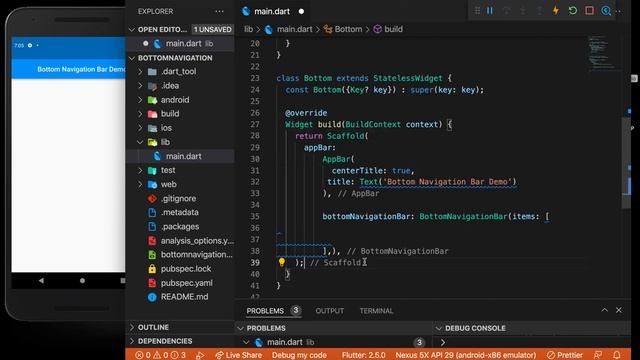Start Live Share from status bar
640x360 pixels.
tap(238, 355)
